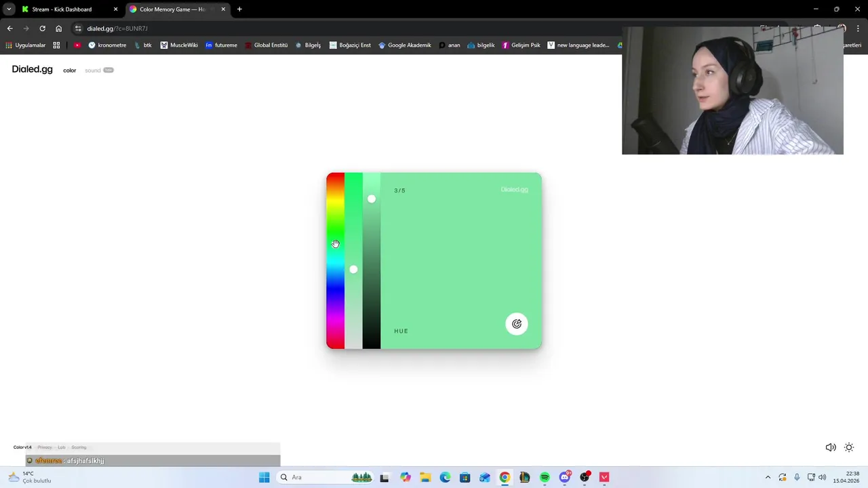Open Spotify from the taskbar
This screenshot has width=868, height=488.
[x=545, y=477]
